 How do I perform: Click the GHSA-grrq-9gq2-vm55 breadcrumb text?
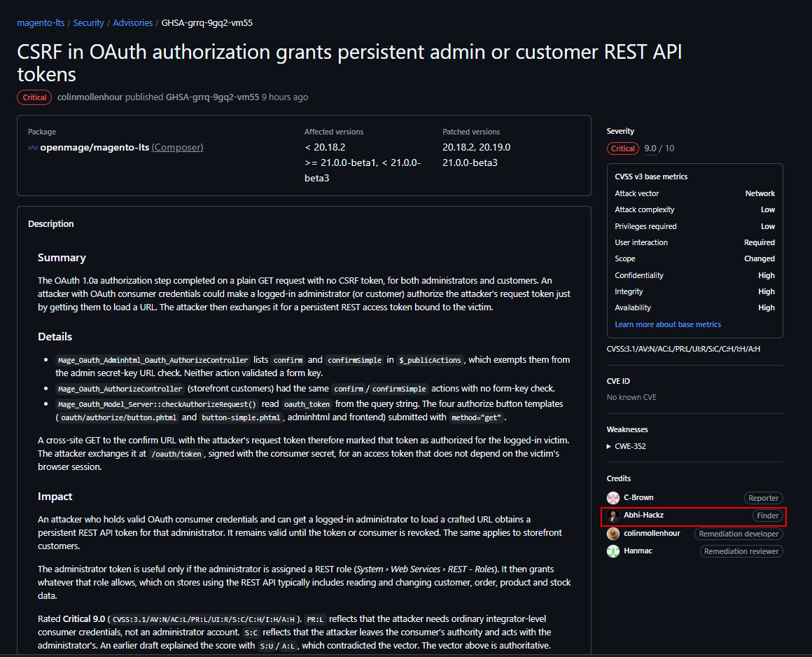click(207, 23)
